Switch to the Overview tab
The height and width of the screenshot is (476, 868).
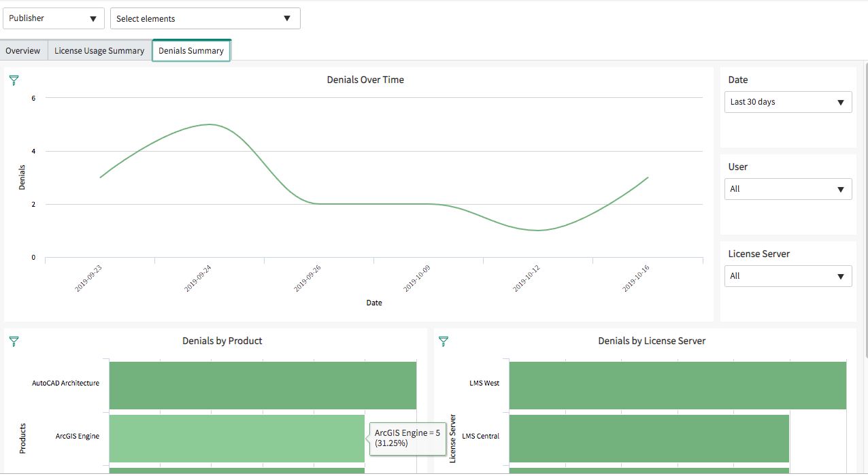point(23,51)
